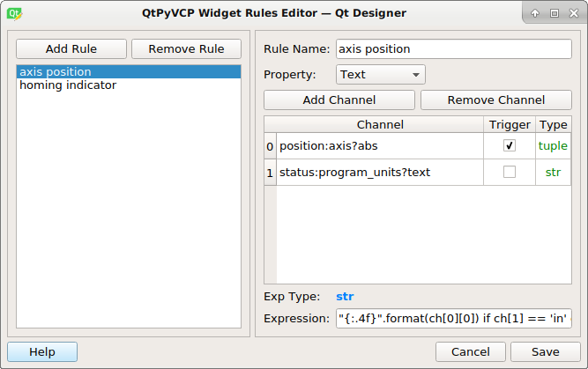Click the 'tuple' type cell
The image size is (588, 369).
pos(553,145)
